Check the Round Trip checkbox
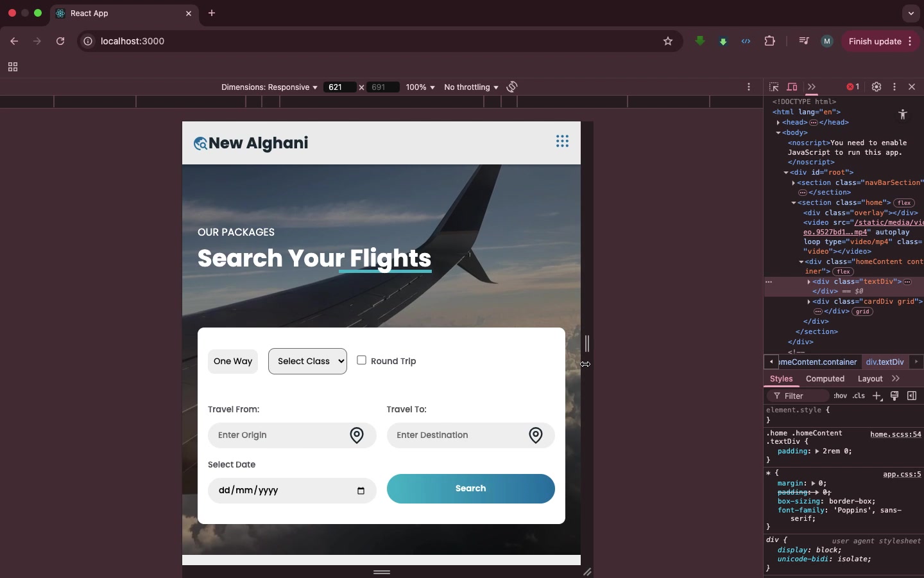Screen dimensions: 924x578 tap(362, 360)
